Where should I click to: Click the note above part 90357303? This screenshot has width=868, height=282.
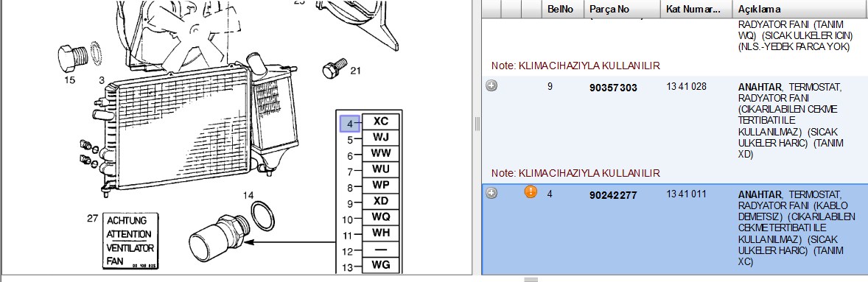click(575, 66)
